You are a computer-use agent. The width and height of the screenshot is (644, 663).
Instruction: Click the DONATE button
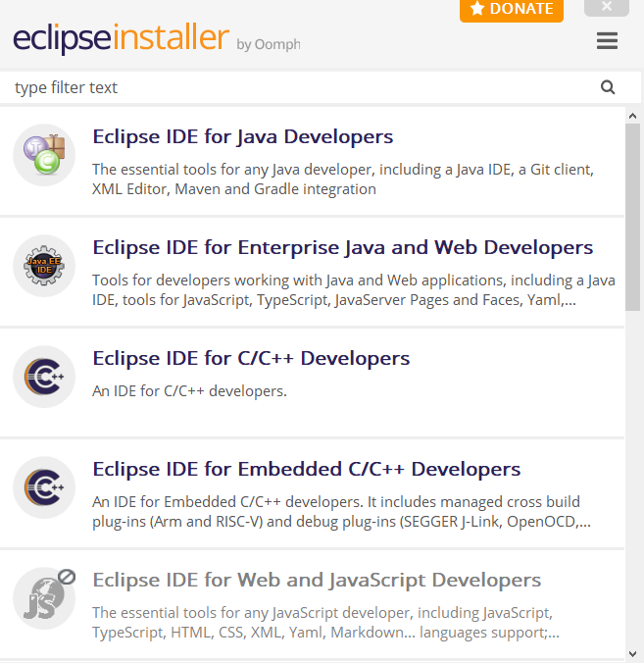512,9
